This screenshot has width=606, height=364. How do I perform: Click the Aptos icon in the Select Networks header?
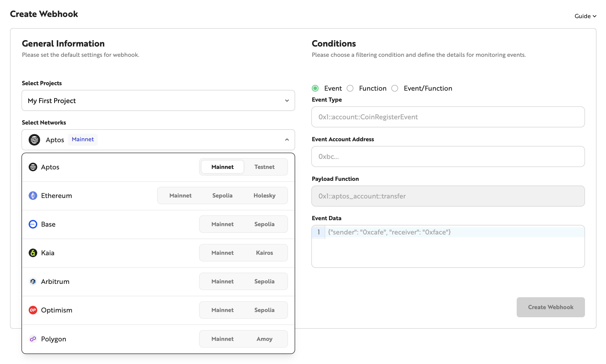pyautogui.click(x=34, y=140)
